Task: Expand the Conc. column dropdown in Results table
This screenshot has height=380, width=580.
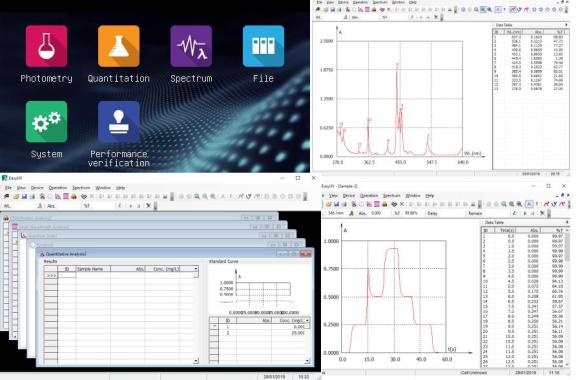Action: tap(196, 269)
